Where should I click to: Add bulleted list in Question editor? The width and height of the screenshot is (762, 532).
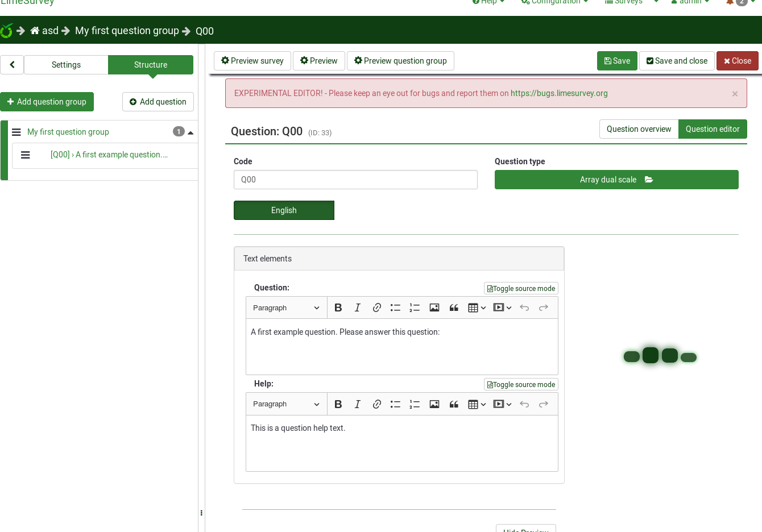395,307
